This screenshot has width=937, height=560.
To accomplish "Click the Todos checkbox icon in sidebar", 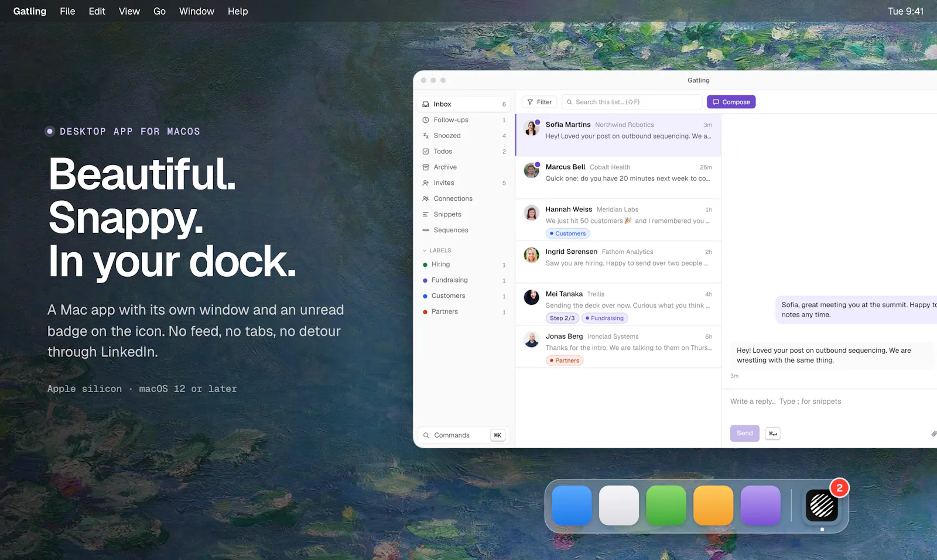I will (x=426, y=152).
